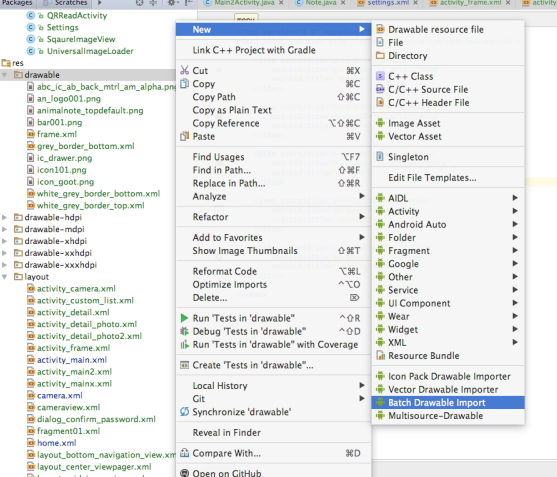This screenshot has width=557, height=477.
Task: Select icon_goot.png file
Action: (x=65, y=182)
